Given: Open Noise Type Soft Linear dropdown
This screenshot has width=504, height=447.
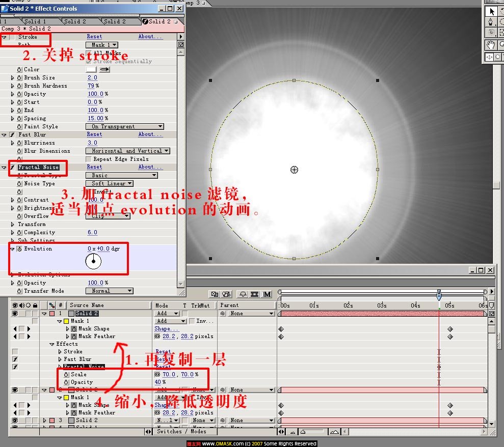Looking at the screenshot, I should coord(110,184).
